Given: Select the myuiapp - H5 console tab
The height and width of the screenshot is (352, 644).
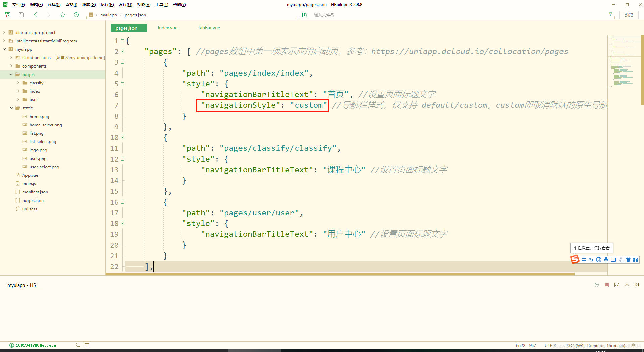Looking at the screenshot, I should point(21,285).
